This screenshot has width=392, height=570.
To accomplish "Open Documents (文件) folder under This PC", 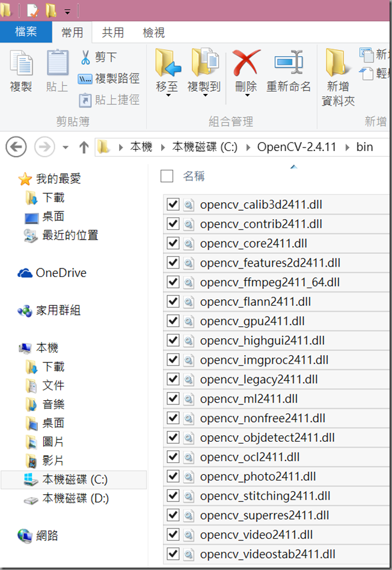I will click(45, 385).
